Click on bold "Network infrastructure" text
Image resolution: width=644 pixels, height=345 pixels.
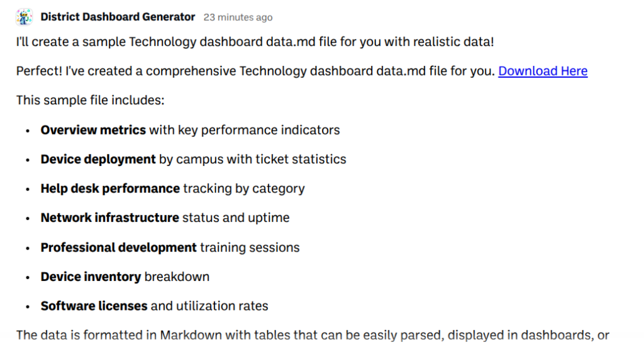point(110,218)
